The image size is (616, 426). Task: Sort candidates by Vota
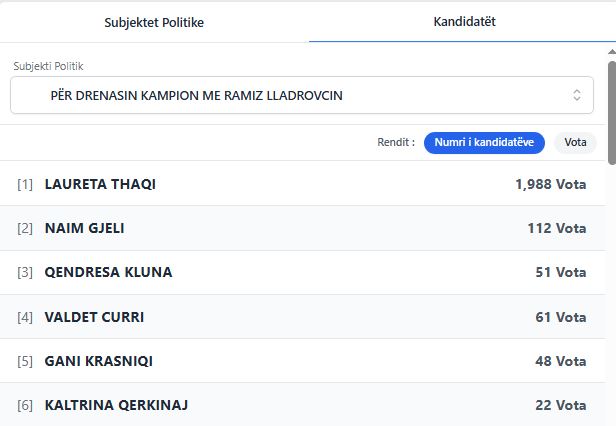(x=575, y=143)
